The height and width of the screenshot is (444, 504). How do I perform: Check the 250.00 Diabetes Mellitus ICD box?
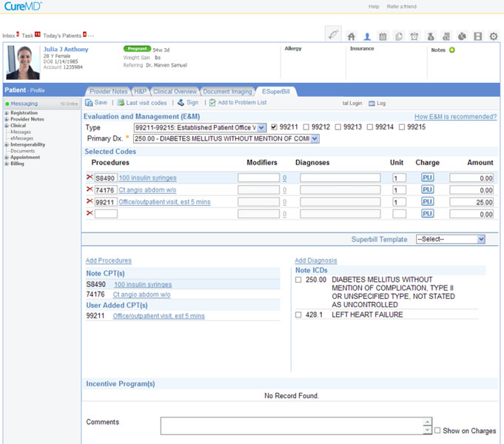[x=298, y=280]
